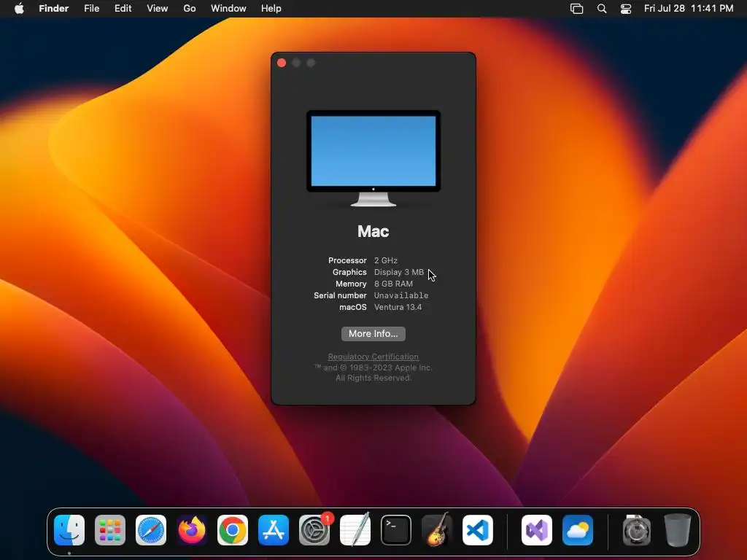
Task: Open purple Visual Studio icon in Dock
Action: pos(537,530)
